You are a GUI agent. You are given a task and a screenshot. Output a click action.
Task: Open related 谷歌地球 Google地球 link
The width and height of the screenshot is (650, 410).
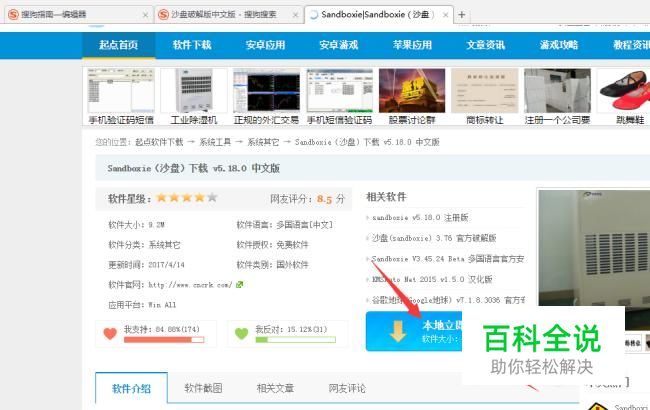coord(448,300)
